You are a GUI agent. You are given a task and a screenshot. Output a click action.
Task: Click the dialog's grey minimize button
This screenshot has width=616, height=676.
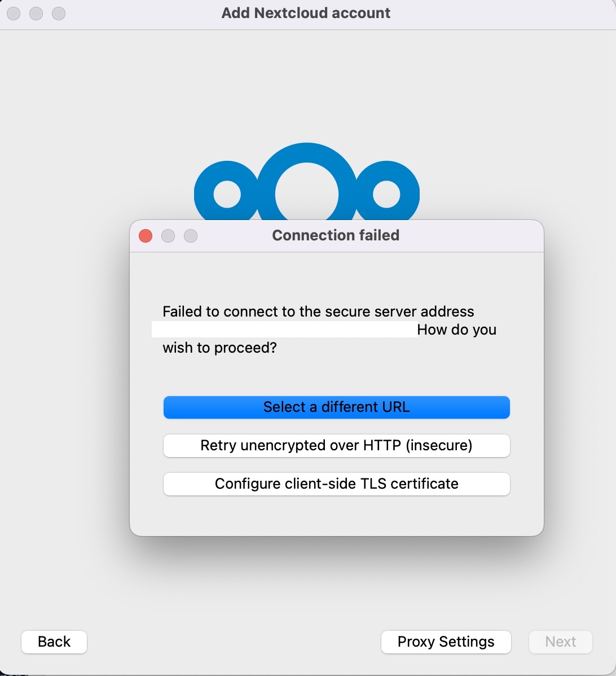[x=168, y=236]
